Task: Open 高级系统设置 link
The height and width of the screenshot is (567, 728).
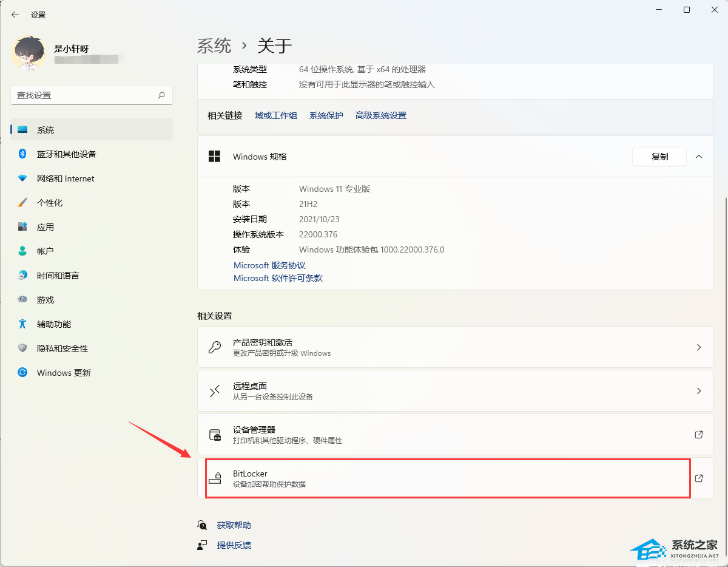Action: pos(381,115)
